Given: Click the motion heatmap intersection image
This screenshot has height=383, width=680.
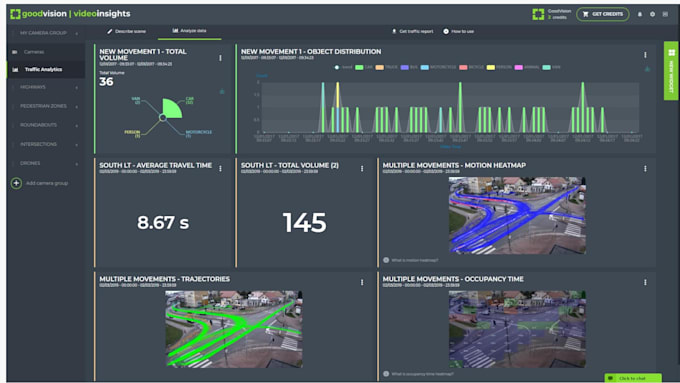Looking at the screenshot, I should 517,215.
